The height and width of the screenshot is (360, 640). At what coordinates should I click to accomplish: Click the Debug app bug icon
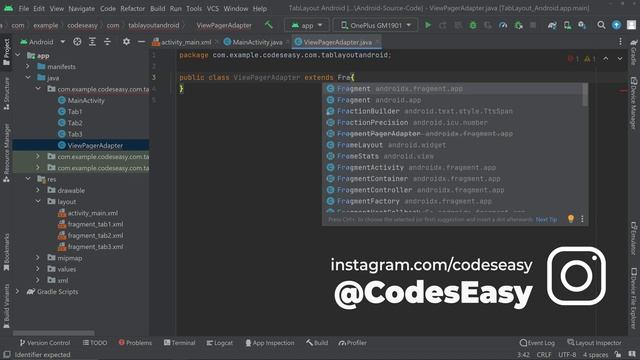[473, 25]
